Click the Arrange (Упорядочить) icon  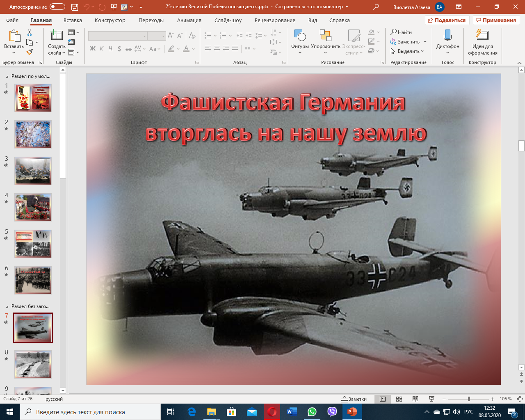pyautogui.click(x=325, y=36)
